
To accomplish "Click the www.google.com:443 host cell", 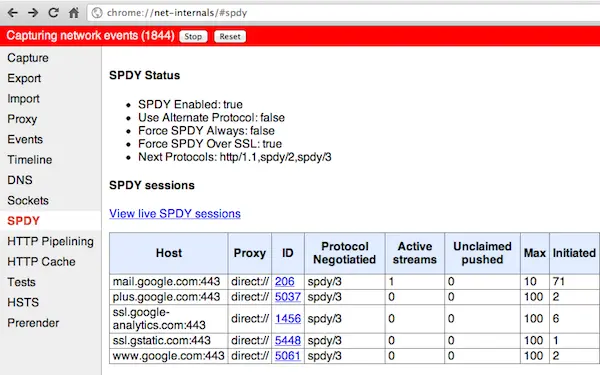I will click(x=169, y=355).
